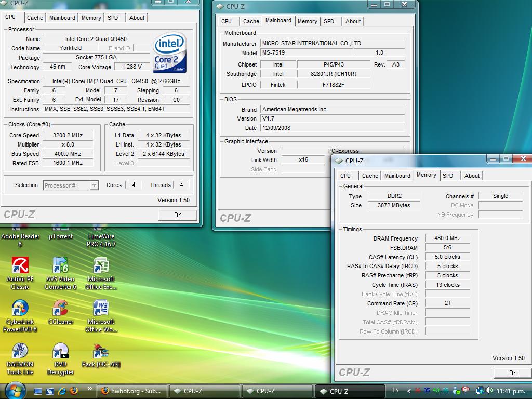Launch Internet Explorer from quick launch
The image size is (532, 399).
(62, 391)
